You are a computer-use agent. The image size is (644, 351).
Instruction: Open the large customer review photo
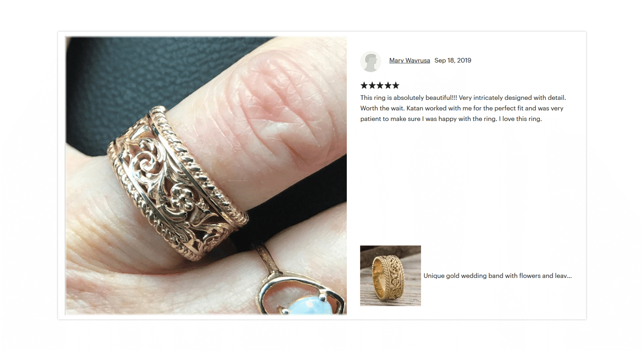pyautogui.click(x=206, y=175)
